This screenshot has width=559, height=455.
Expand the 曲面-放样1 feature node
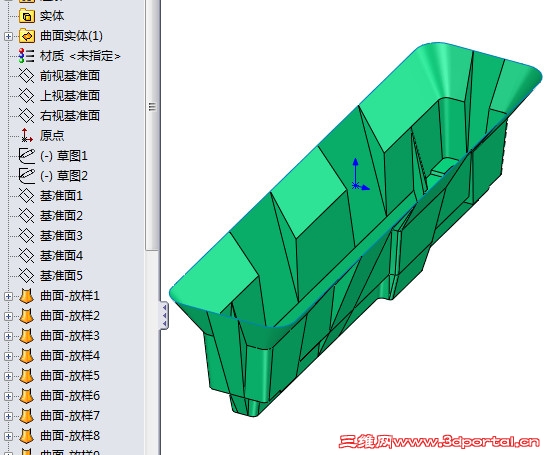click(8, 296)
